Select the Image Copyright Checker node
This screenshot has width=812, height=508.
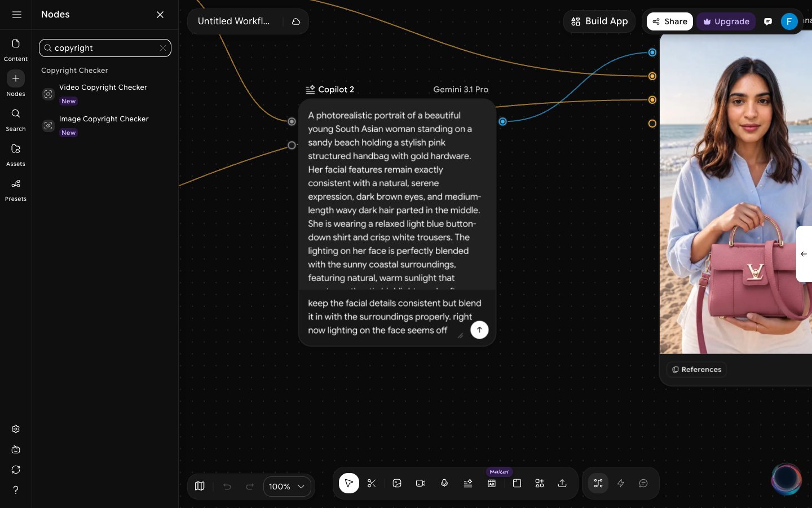point(105,125)
